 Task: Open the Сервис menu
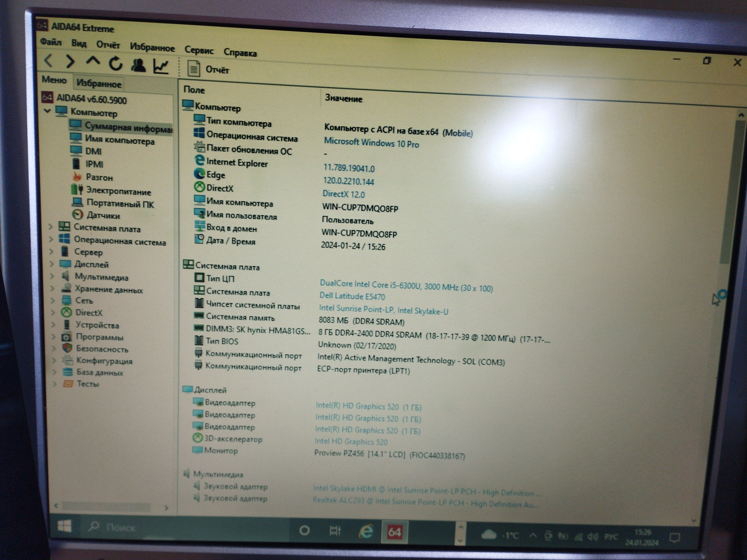(x=199, y=50)
